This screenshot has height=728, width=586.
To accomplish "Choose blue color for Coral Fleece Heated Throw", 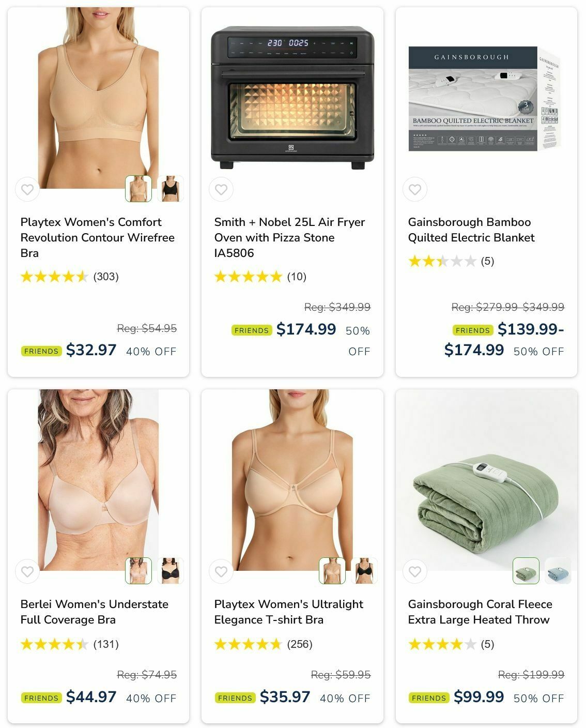I will click(x=558, y=571).
